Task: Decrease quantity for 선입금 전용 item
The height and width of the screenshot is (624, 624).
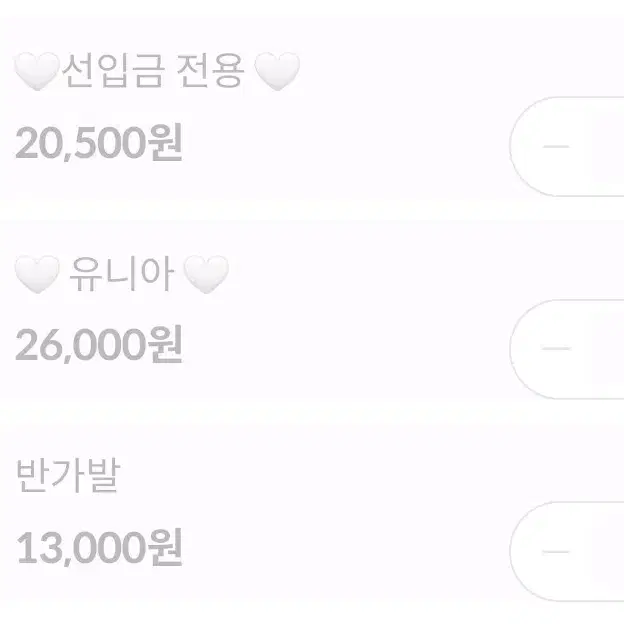Action: pyautogui.click(x=556, y=146)
